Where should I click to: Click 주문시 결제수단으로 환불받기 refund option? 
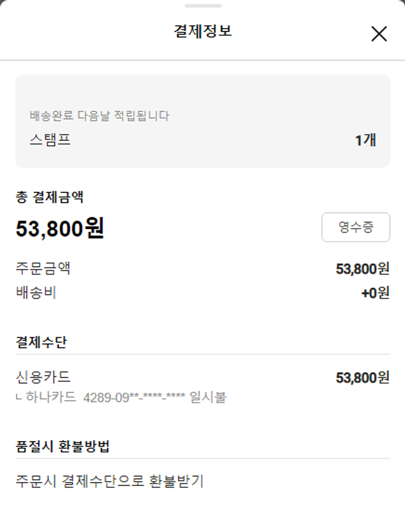point(110,481)
